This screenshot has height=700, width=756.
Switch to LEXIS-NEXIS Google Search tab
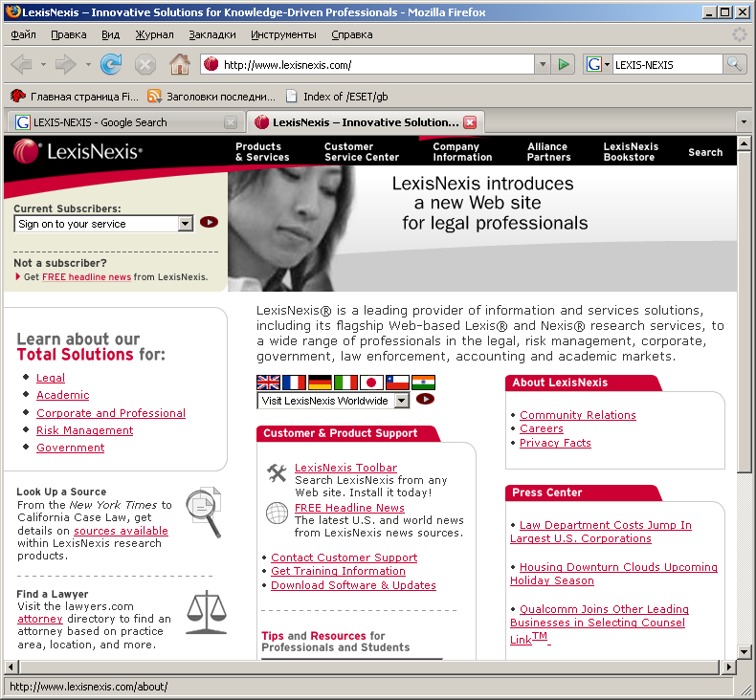(124, 122)
